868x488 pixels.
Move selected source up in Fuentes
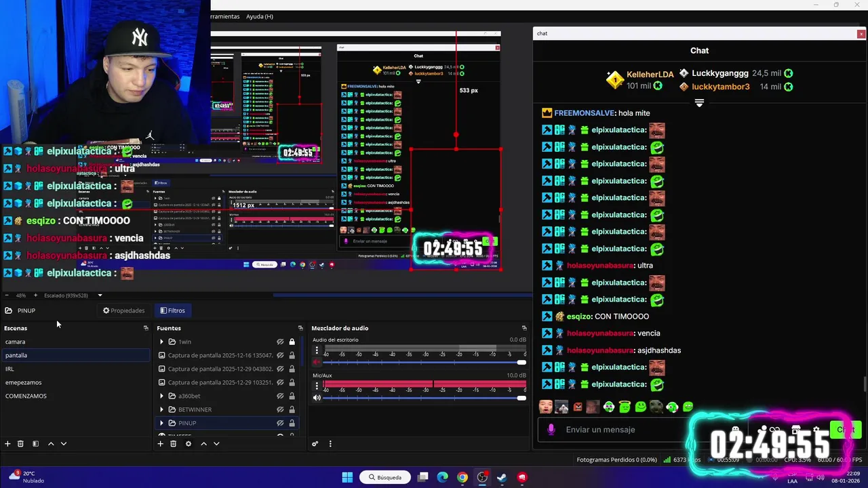(203, 444)
